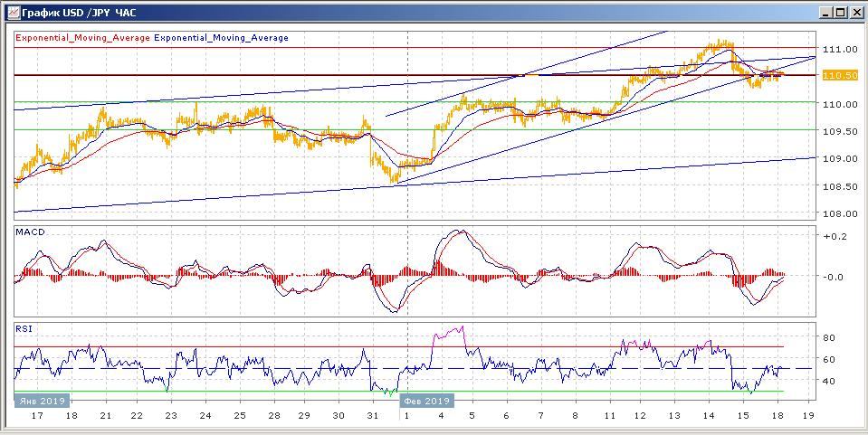The height and width of the screenshot is (435, 868).
Task: Select the MACD indicator panel label
Action: click(x=32, y=232)
